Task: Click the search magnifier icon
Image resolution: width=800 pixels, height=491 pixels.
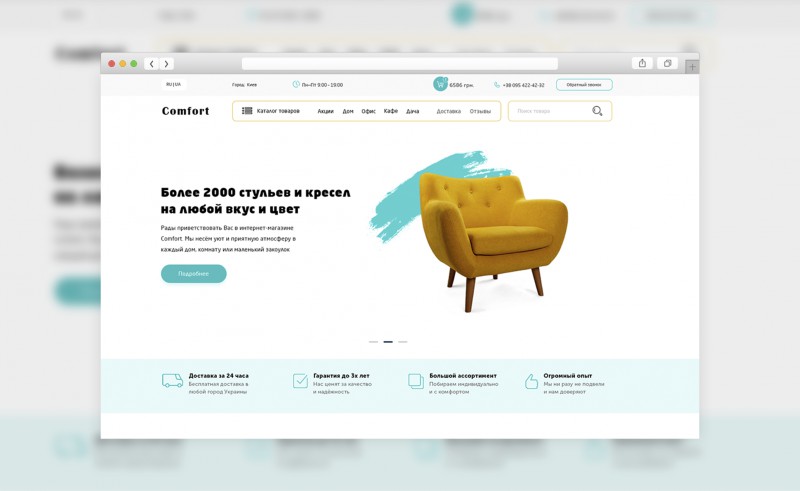Action: [597, 111]
